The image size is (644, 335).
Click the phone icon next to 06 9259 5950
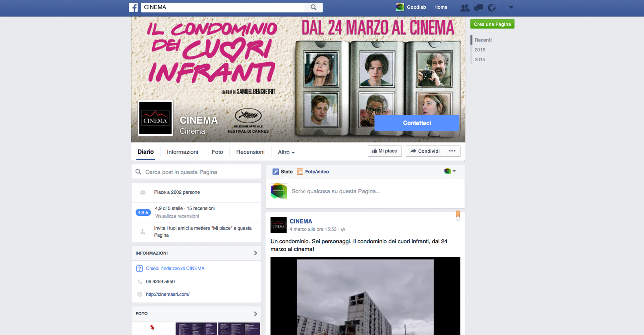(140, 282)
